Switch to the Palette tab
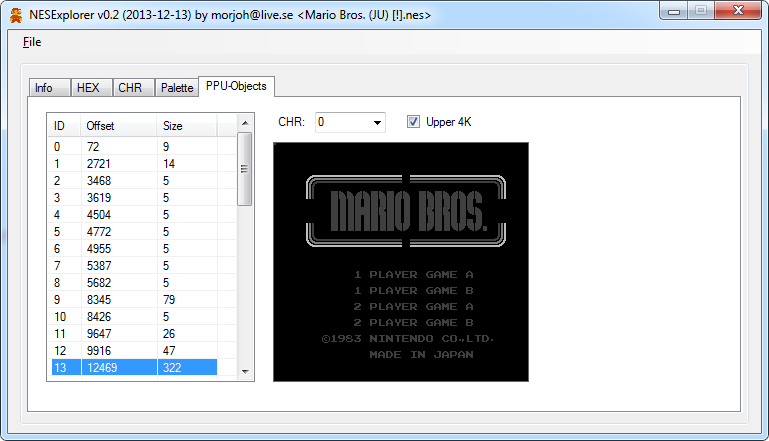 click(x=177, y=87)
